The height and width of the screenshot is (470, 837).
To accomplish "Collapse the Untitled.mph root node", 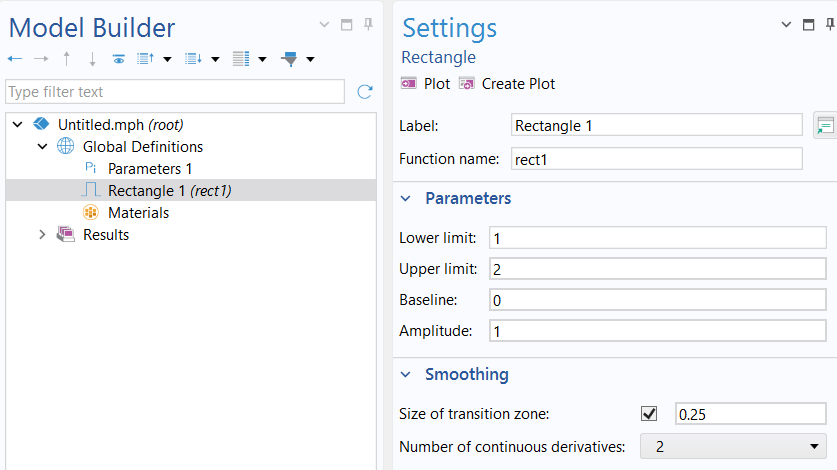I will tap(18, 124).
